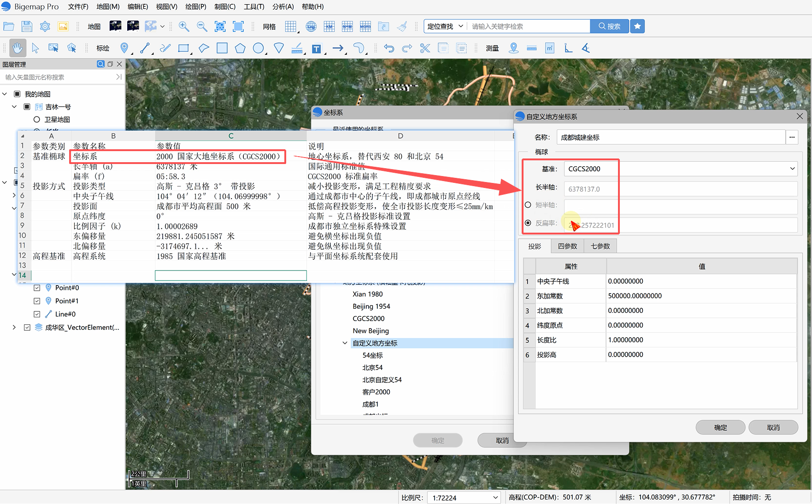Select the text label tool

(x=316, y=48)
